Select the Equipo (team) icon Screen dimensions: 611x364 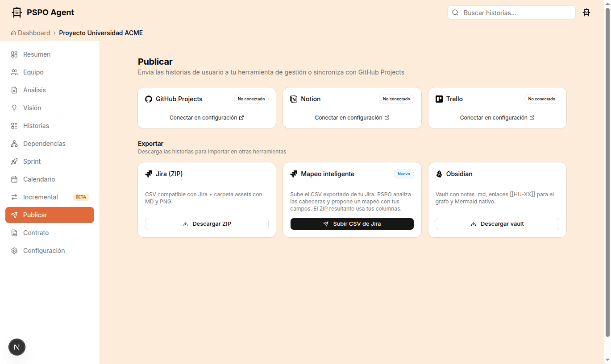14,72
